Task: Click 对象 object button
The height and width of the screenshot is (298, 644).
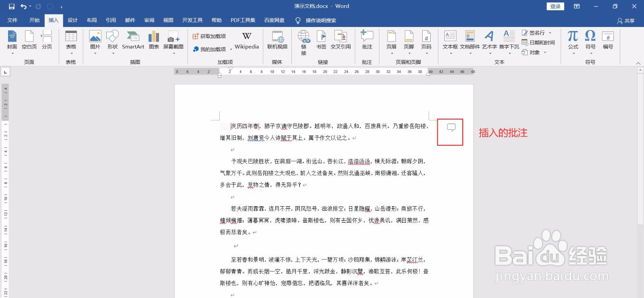Action: (534, 52)
